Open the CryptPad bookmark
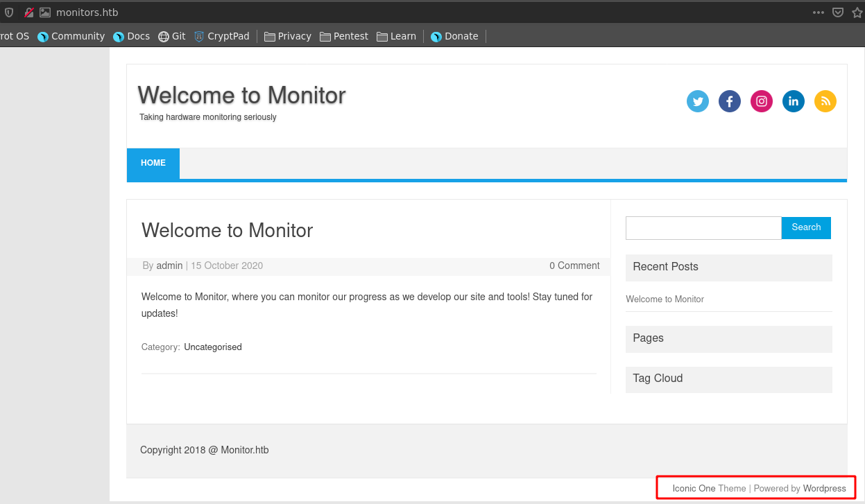Image resolution: width=865 pixels, height=504 pixels. (x=221, y=36)
